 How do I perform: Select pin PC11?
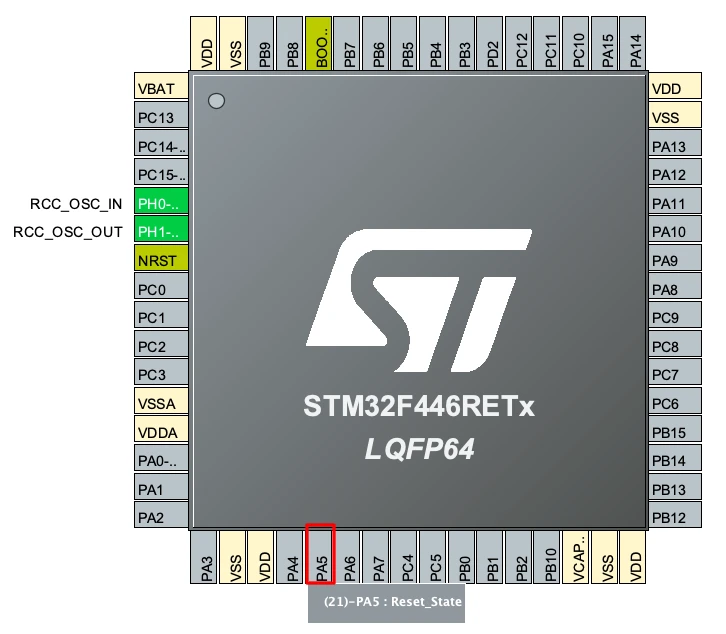(547, 43)
